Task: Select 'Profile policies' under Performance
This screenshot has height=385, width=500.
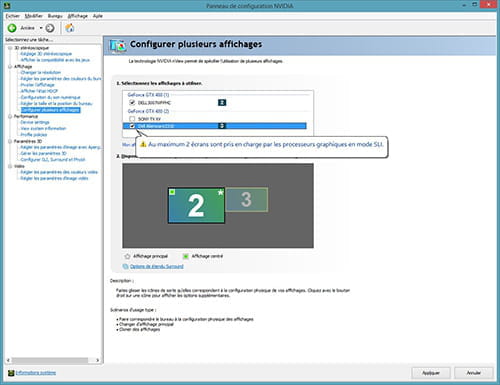Action: (34, 135)
